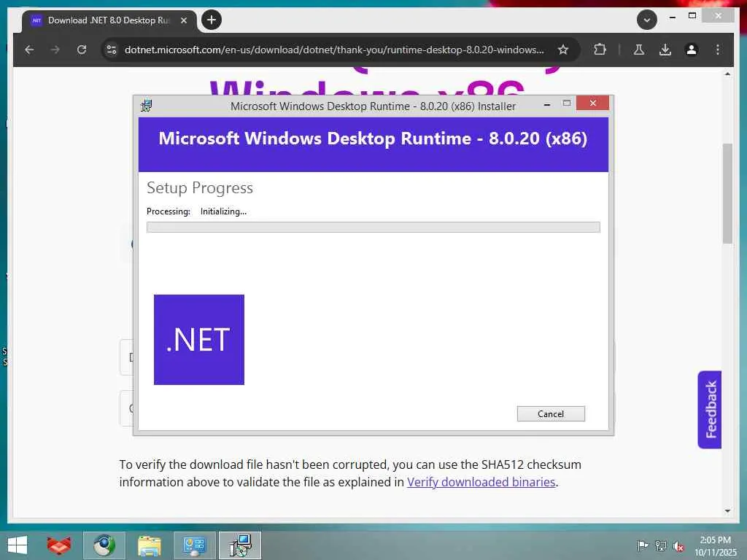Open Chrome Labs flask icon
The height and width of the screenshot is (560, 747).
tap(639, 50)
